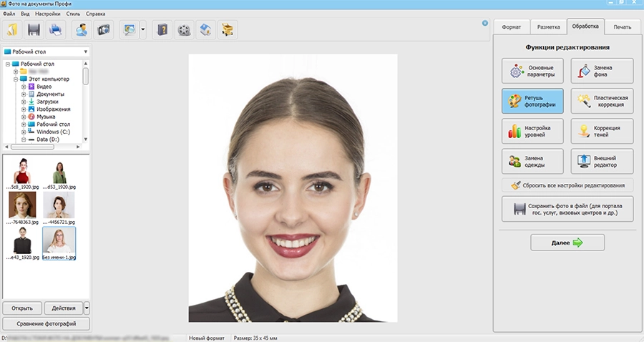This screenshot has width=644, height=342.
Task: Collapse the Этот компьютер tree node
Action: pyautogui.click(x=15, y=79)
